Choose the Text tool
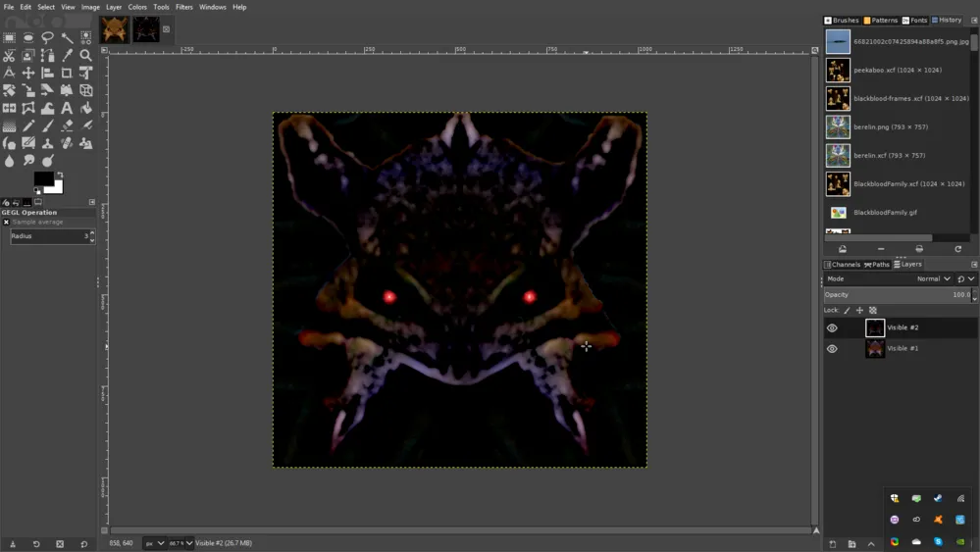This screenshot has height=552, width=980. tap(67, 108)
